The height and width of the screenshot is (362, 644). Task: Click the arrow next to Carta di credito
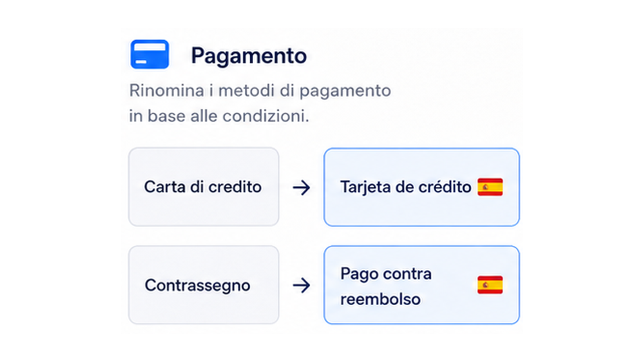click(301, 187)
